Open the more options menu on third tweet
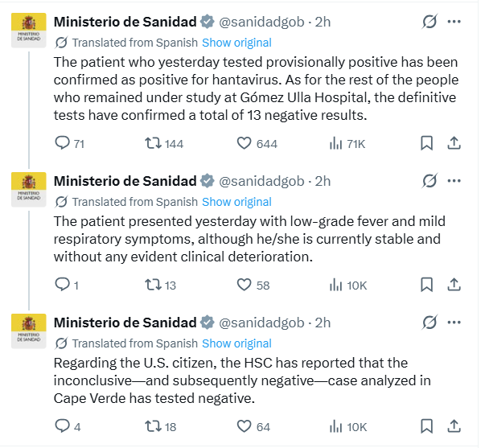Viewport: 485px width, 448px height. coord(454,323)
